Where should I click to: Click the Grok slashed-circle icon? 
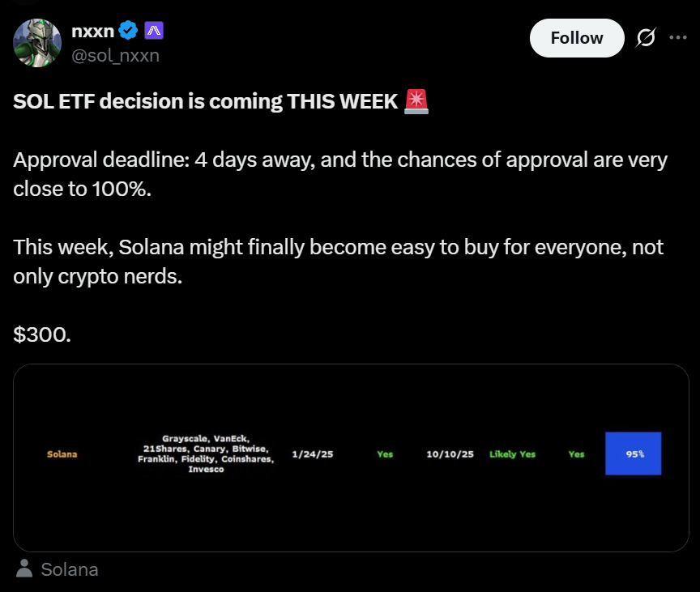coord(646,37)
